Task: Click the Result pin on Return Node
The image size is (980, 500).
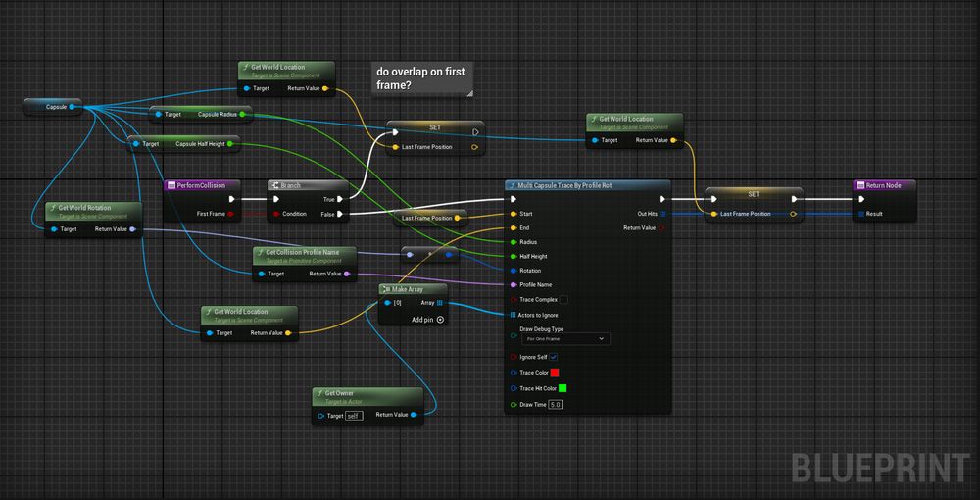Action: pos(861,214)
